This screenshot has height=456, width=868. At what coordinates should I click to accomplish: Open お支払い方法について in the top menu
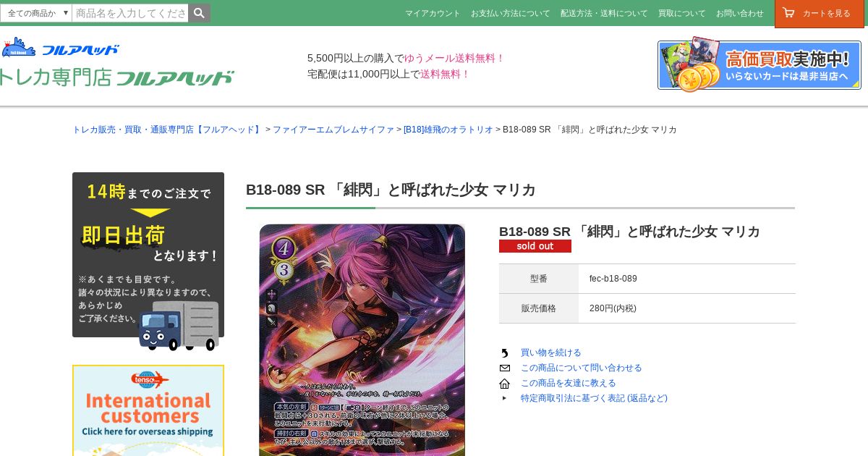pos(510,13)
